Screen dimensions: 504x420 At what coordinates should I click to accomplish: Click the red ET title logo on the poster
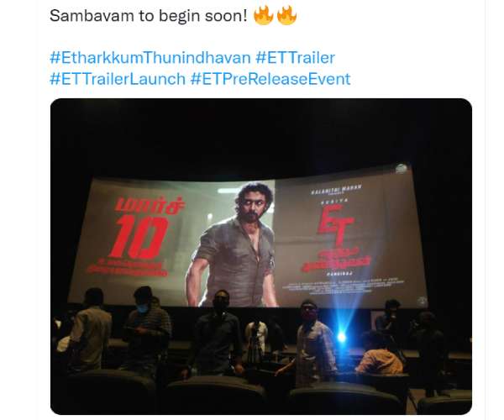click(x=335, y=225)
